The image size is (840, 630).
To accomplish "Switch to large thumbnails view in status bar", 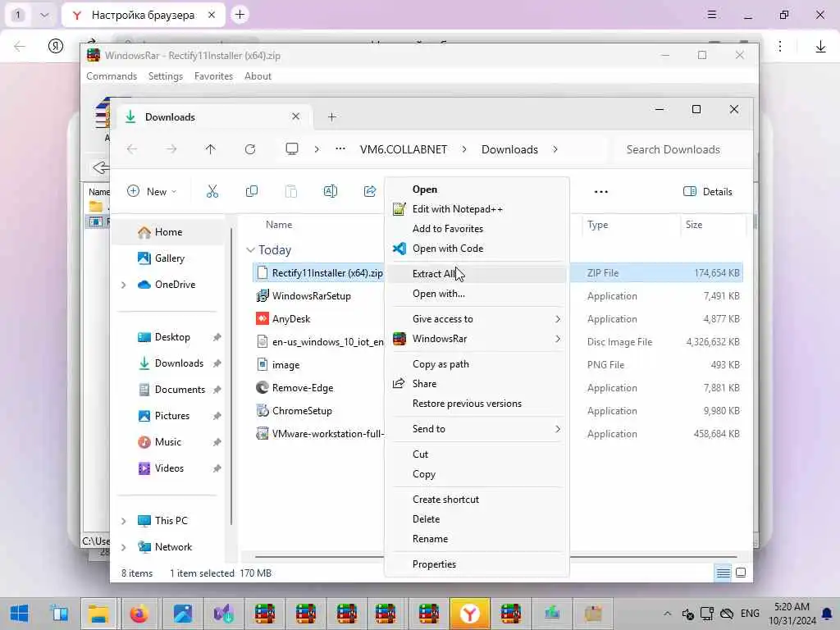I will (x=741, y=573).
